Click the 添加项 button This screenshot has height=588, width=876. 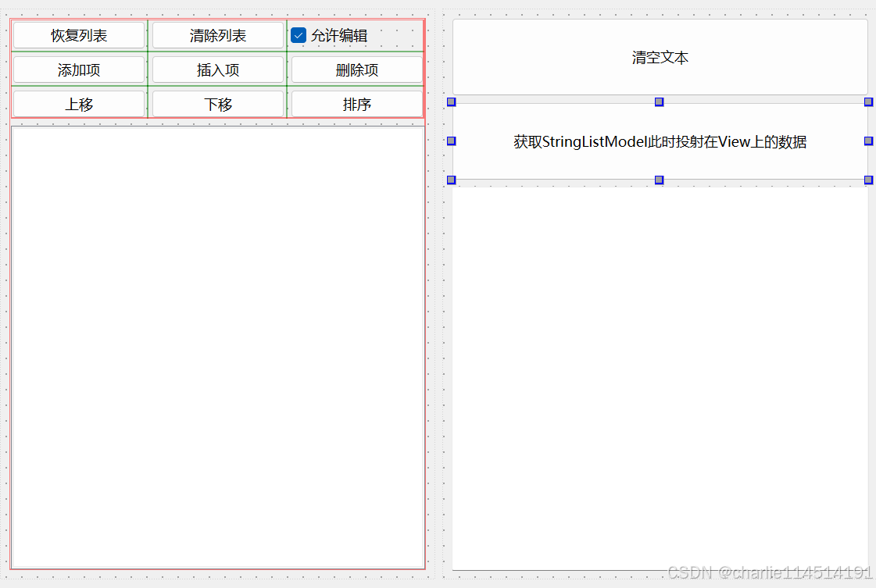click(79, 69)
